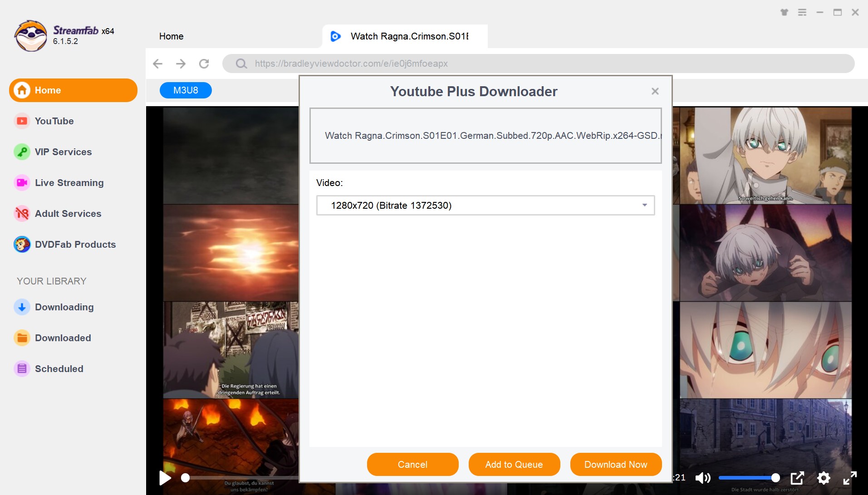Image resolution: width=868 pixels, height=495 pixels.
Task: Cancel the download dialog
Action: (412, 465)
